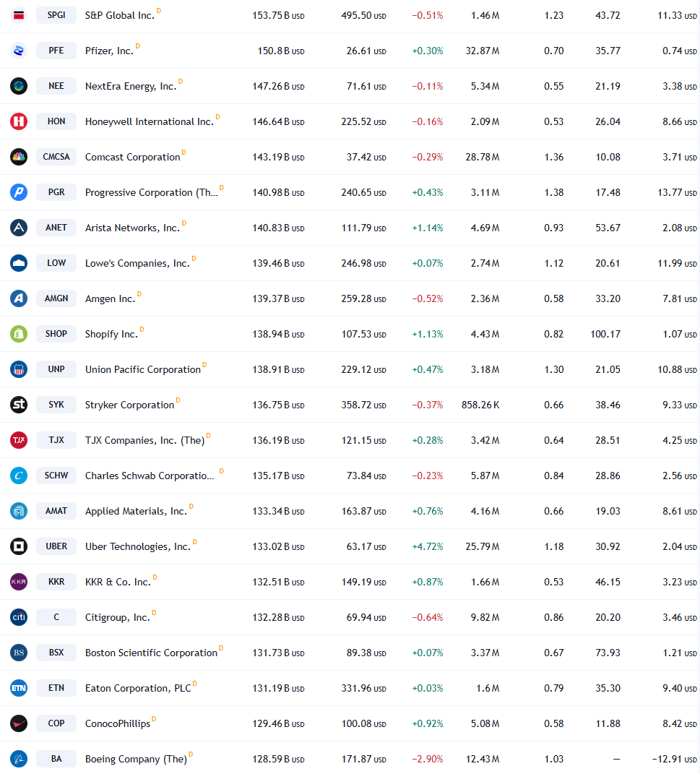Image resolution: width=700 pixels, height=774 pixels.
Task: Click the S&P Global company logo icon
Action: 19,15
